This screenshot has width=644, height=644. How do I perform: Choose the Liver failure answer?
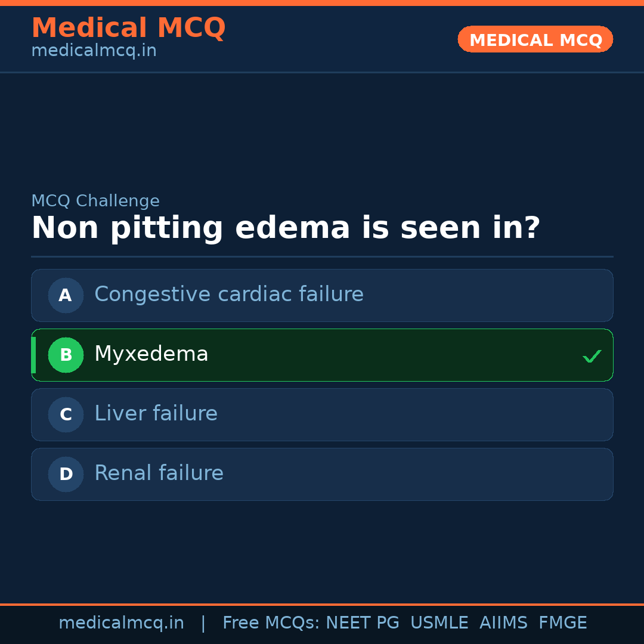(156, 414)
